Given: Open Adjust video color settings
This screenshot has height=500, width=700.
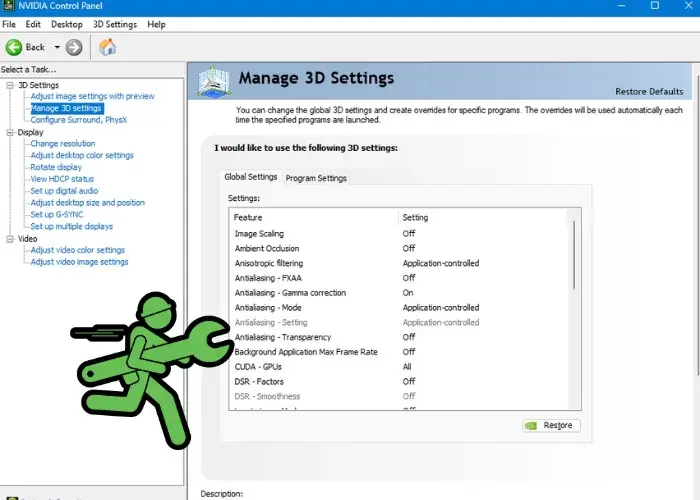Looking at the screenshot, I should coord(78,250).
